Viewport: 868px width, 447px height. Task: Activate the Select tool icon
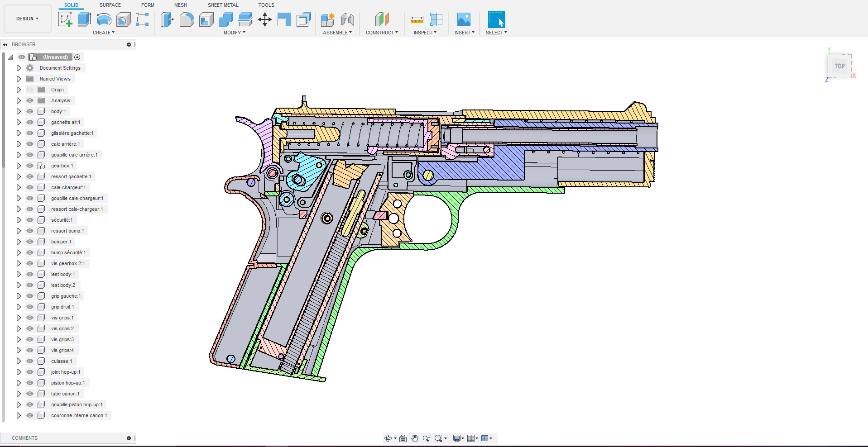tap(496, 19)
